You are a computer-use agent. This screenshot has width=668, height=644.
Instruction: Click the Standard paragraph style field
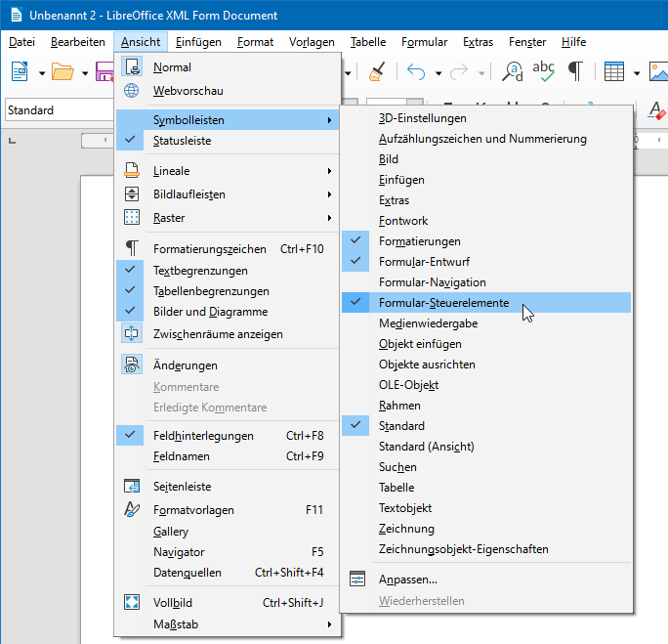coord(59,110)
